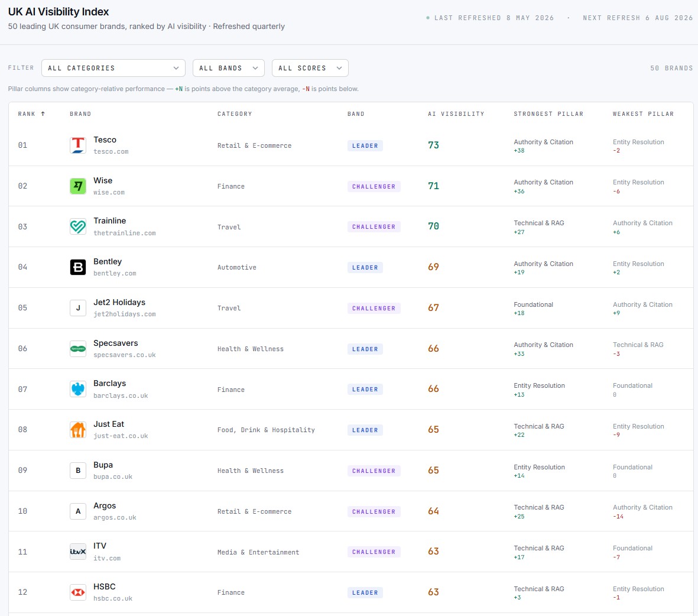The width and height of the screenshot is (698, 616).
Task: Open the Jet2 Holidays brand name
Action: (119, 303)
